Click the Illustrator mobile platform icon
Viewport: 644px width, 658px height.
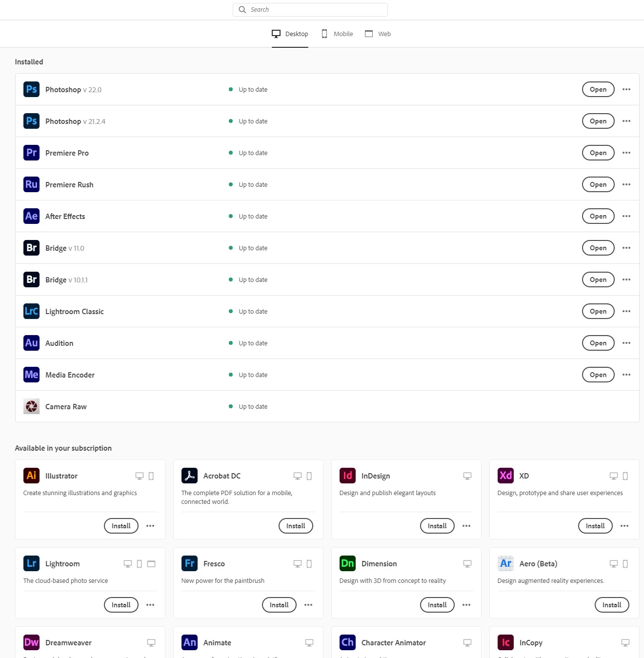click(151, 476)
